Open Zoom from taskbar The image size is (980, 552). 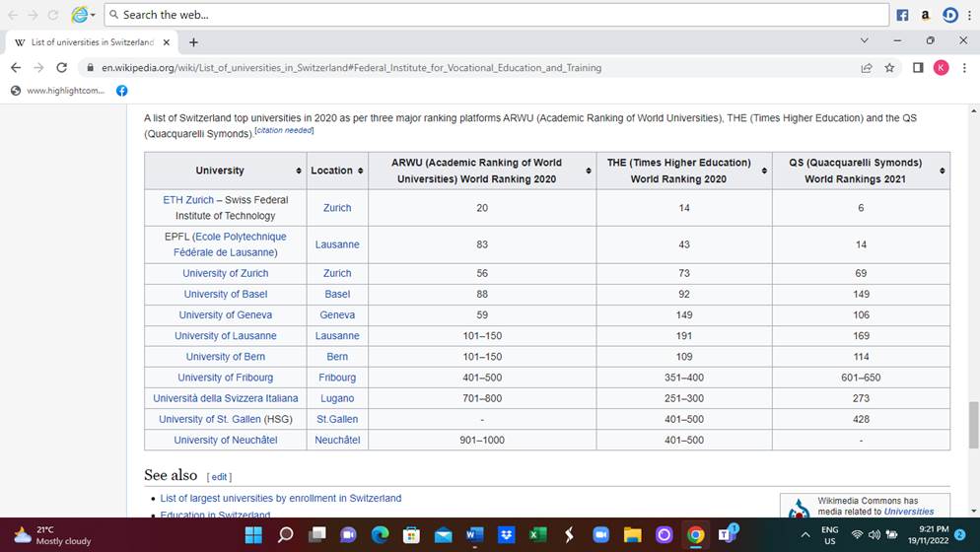[x=600, y=534]
